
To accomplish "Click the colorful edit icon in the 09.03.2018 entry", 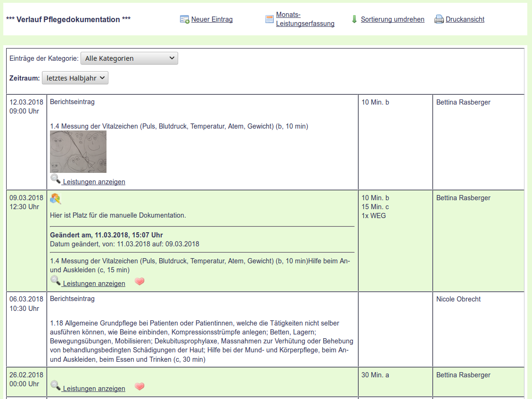I will coord(55,199).
